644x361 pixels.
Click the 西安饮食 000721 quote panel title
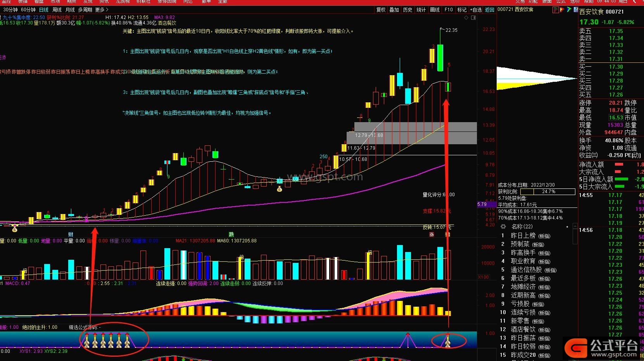pos(601,12)
